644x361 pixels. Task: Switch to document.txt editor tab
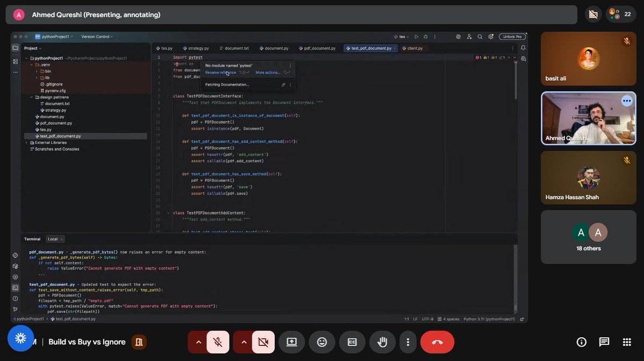coord(234,48)
